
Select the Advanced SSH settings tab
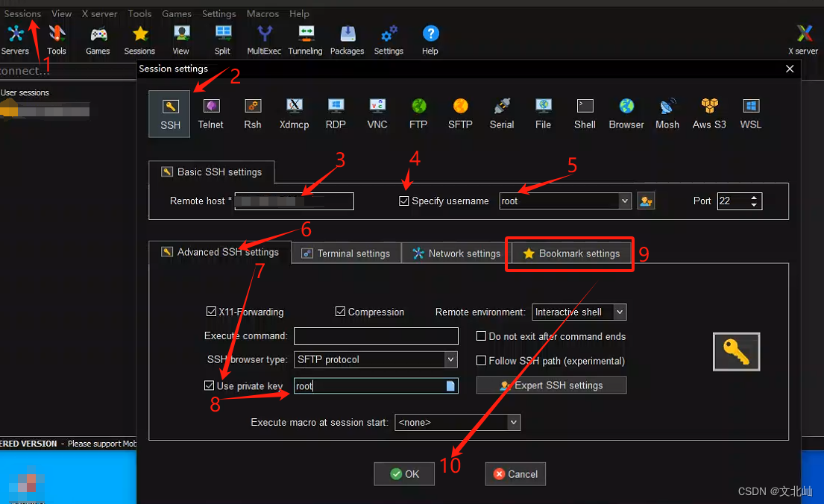(220, 252)
